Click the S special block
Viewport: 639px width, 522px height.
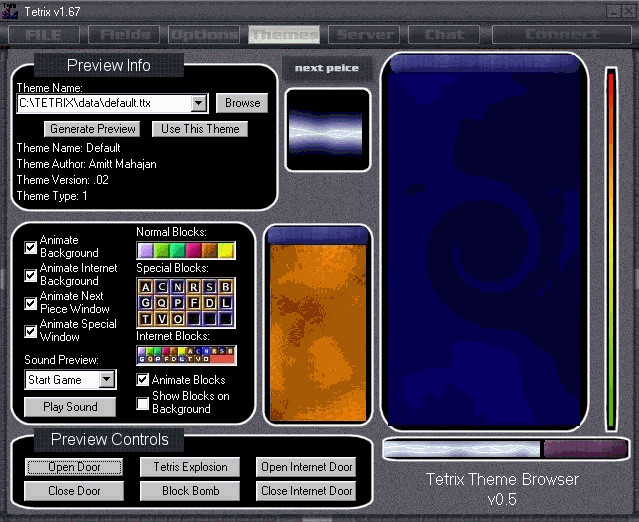tap(209, 287)
